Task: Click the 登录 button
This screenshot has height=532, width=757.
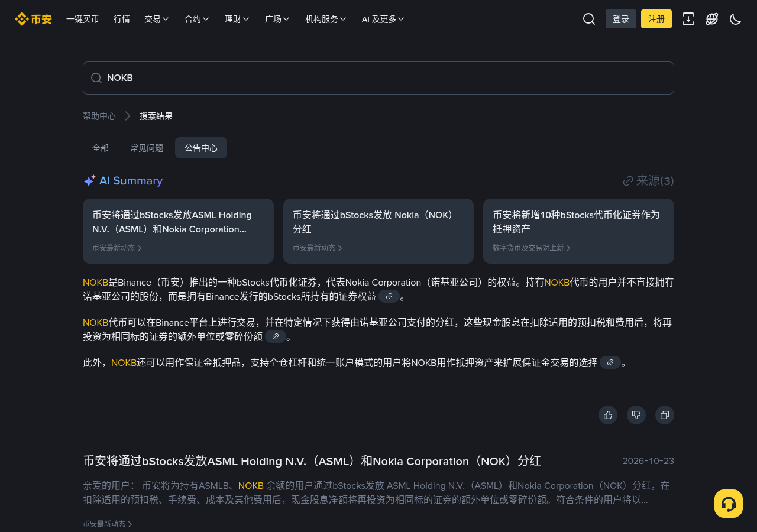Action: point(621,19)
